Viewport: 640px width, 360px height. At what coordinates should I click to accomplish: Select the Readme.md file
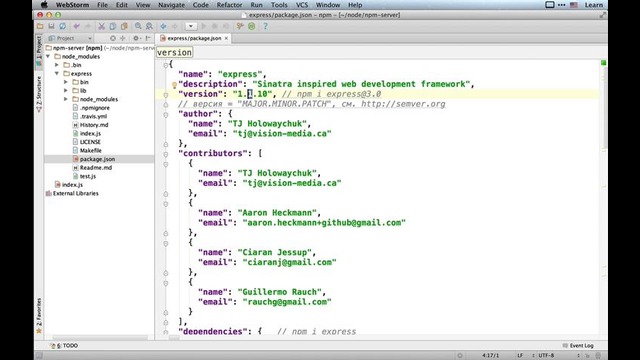[92, 168]
